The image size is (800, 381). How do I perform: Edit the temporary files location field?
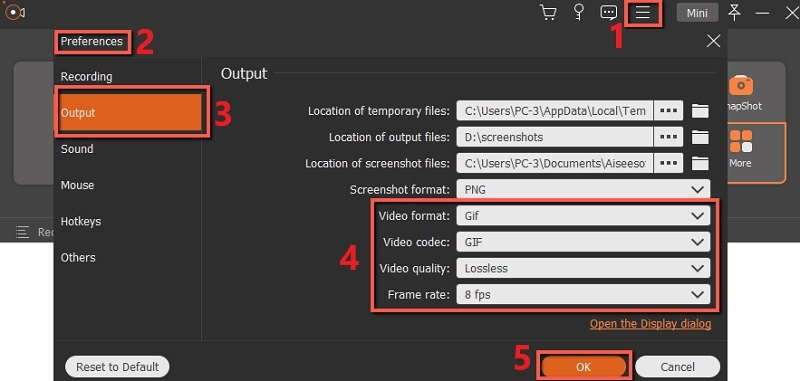(555, 111)
